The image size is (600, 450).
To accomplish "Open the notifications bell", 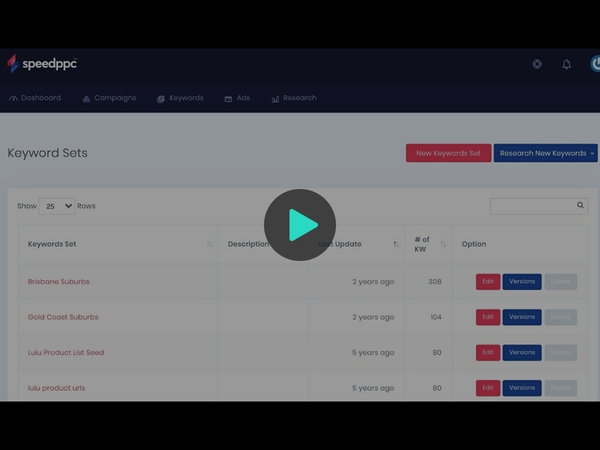I will (566, 64).
